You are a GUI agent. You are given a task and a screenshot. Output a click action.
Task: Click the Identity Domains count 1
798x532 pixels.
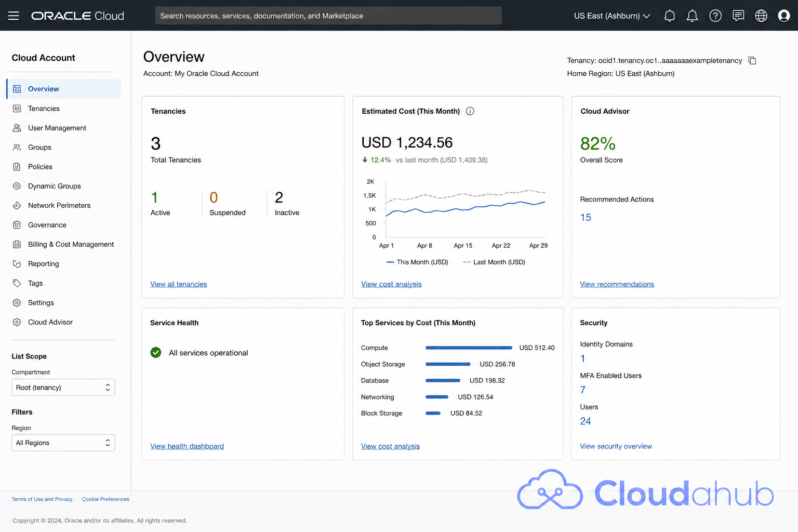583,358
